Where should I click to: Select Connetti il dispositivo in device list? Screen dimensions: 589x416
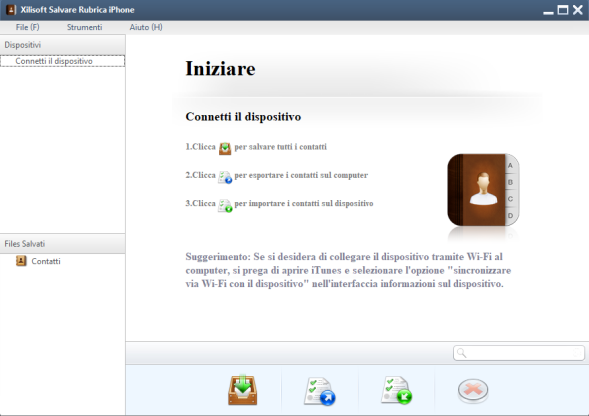[x=62, y=61]
